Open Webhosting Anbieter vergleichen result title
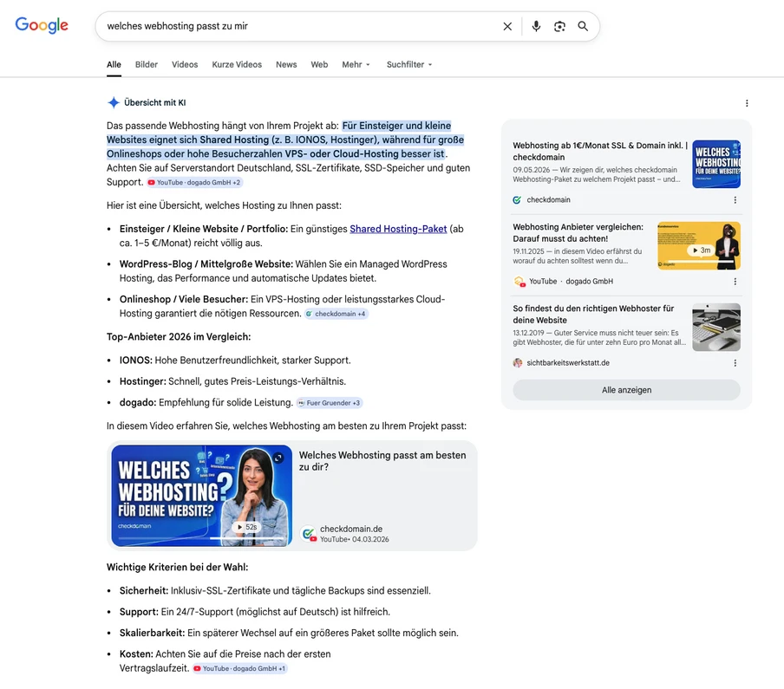The height and width of the screenshot is (689, 784). pos(578,232)
